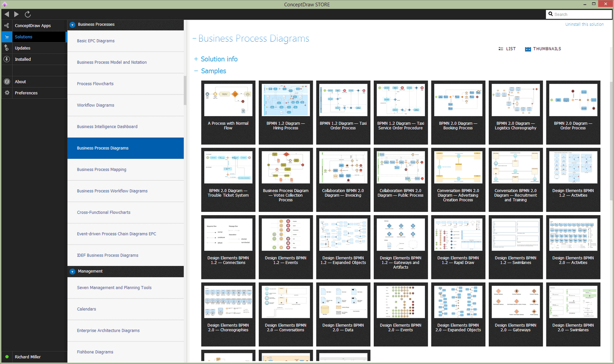
Task: Open Recruitment and Training sample
Action: [516, 180]
